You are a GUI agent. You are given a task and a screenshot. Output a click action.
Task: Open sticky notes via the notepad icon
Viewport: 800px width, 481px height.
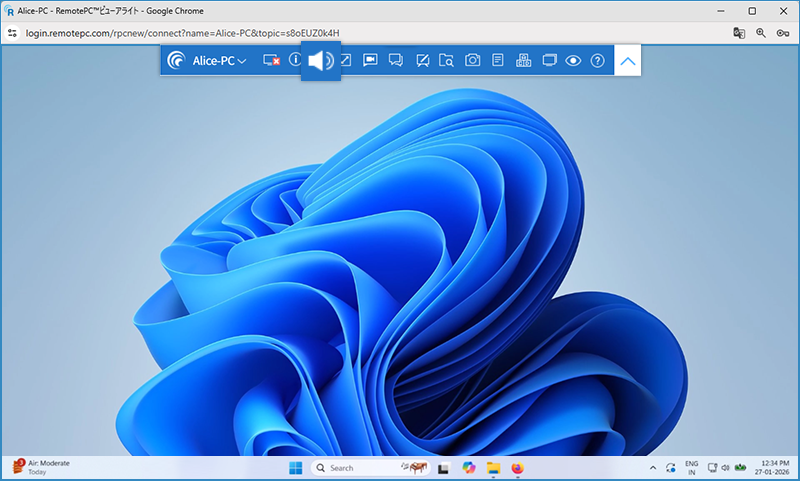(x=497, y=60)
